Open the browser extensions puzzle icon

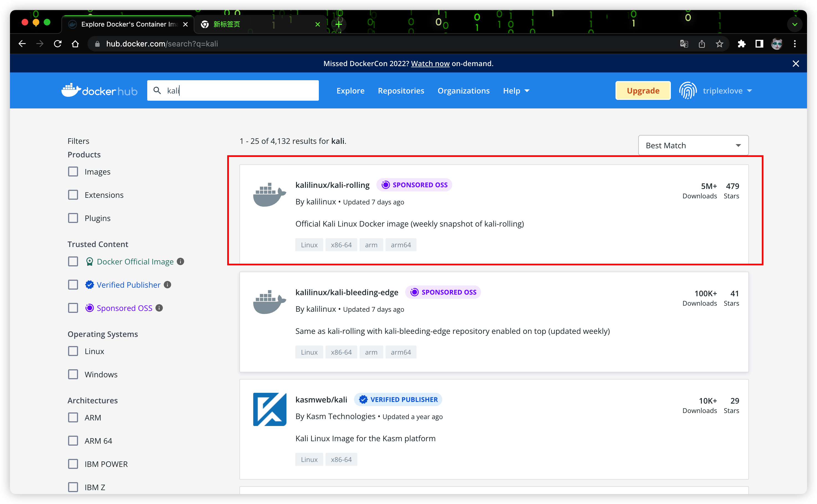(x=741, y=44)
